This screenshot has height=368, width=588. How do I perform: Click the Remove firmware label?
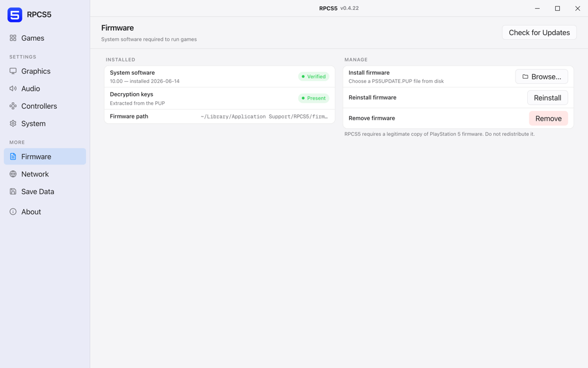(x=372, y=118)
